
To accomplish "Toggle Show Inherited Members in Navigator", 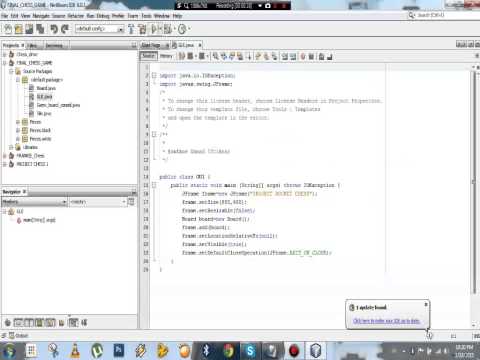I will 8,322.
